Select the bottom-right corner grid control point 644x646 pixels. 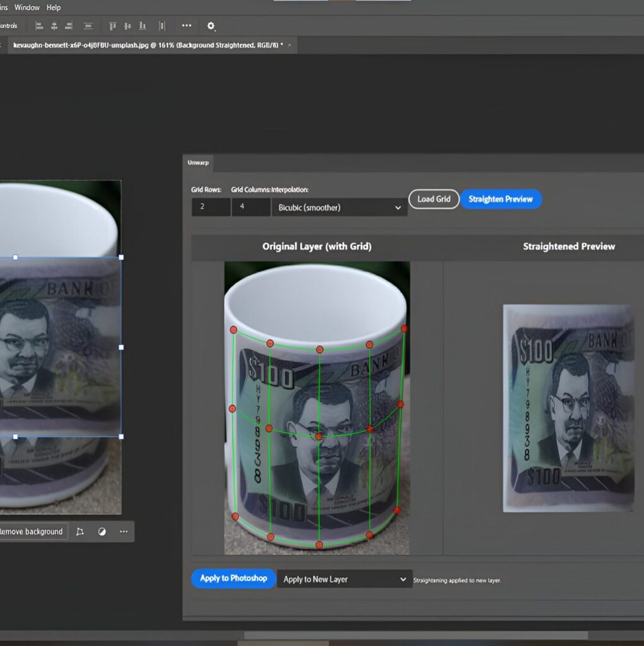(x=397, y=510)
